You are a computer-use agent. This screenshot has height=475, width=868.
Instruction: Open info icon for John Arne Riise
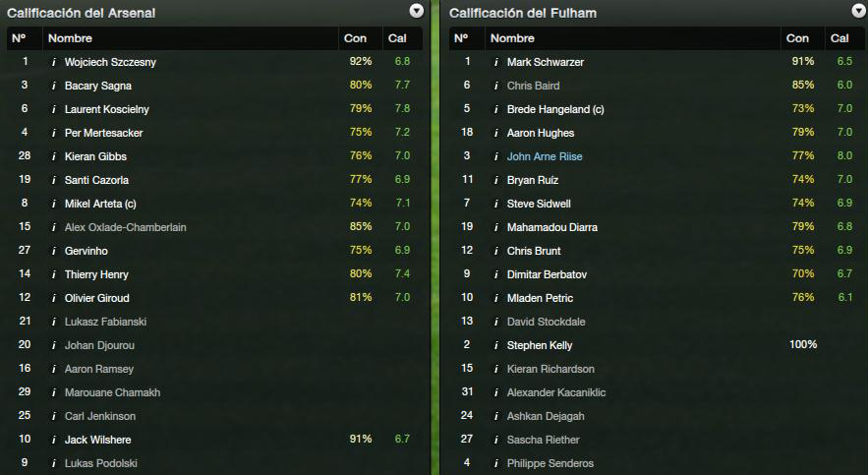tap(496, 156)
